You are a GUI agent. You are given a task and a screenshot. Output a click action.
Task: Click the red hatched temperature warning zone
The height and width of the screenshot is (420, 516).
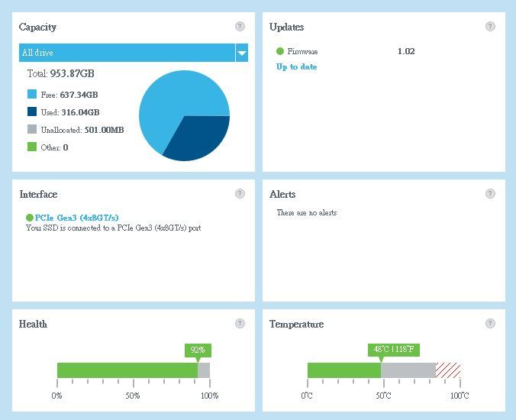(448, 370)
